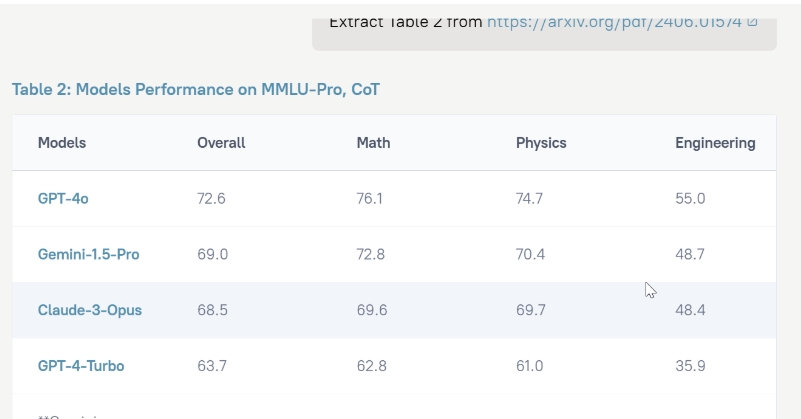This screenshot has height=419, width=801.
Task: Click GPT-4o's Overall score 72.6
Action: click(x=211, y=199)
